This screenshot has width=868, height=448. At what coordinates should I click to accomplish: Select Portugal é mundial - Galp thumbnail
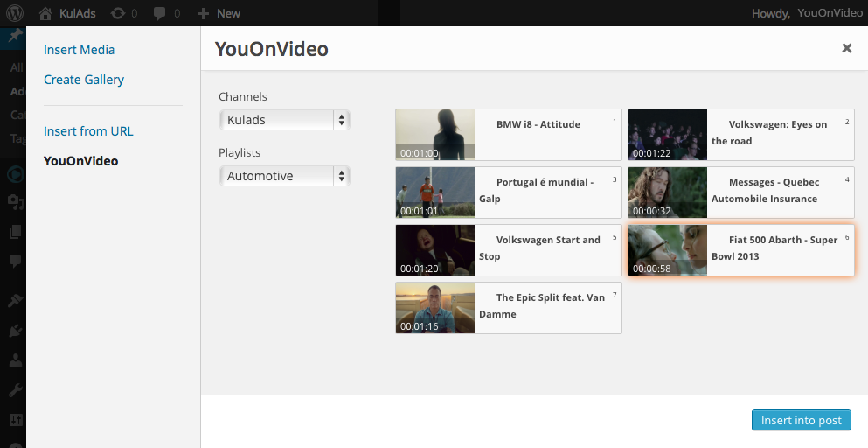(435, 192)
